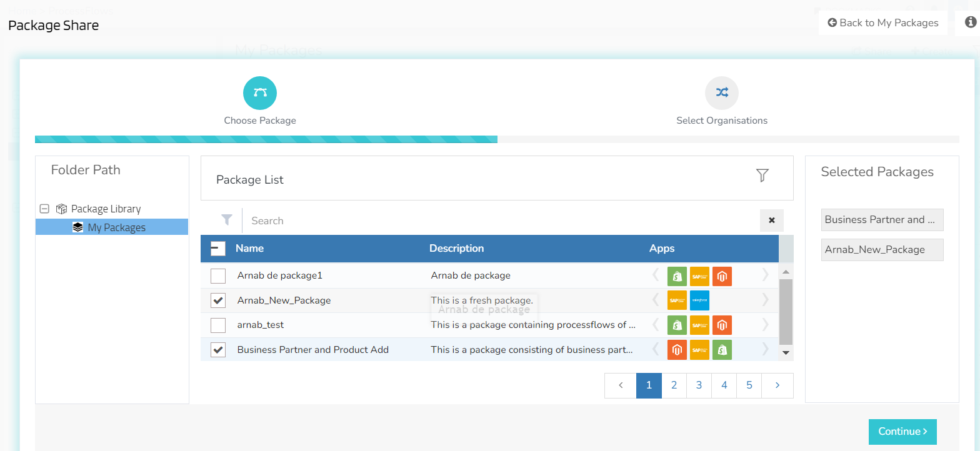980x451 pixels.
Task: Click SAP icon in arnab_test row
Action: pyautogui.click(x=699, y=325)
